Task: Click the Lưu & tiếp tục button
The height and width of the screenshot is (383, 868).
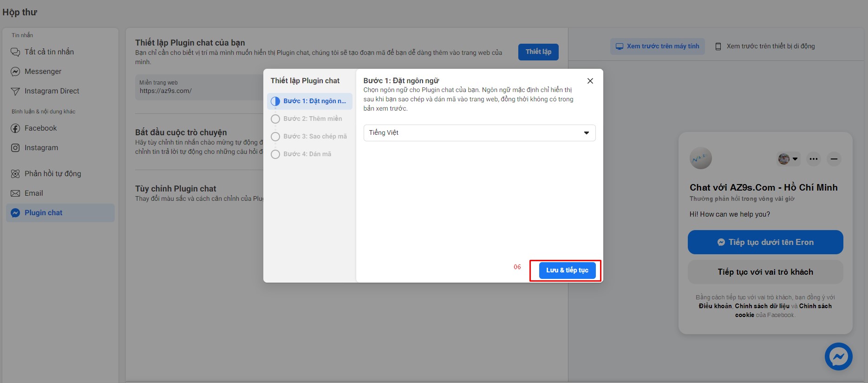Action: [x=567, y=271]
